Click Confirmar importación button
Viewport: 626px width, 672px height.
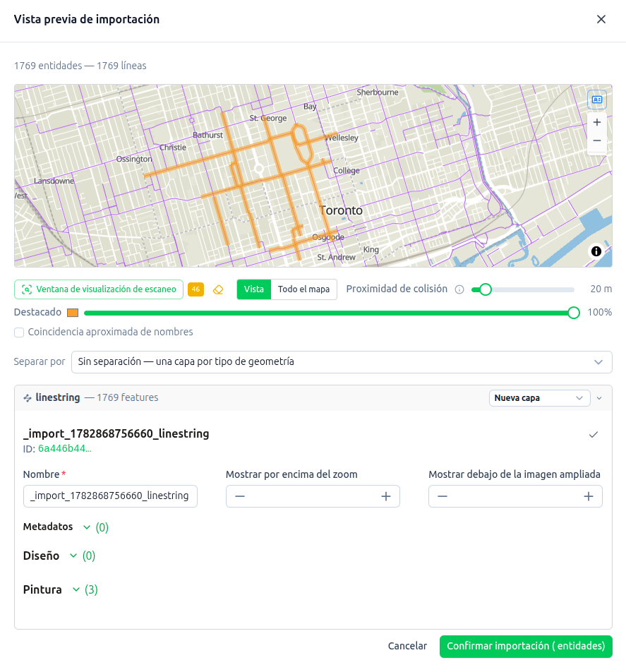(x=526, y=646)
